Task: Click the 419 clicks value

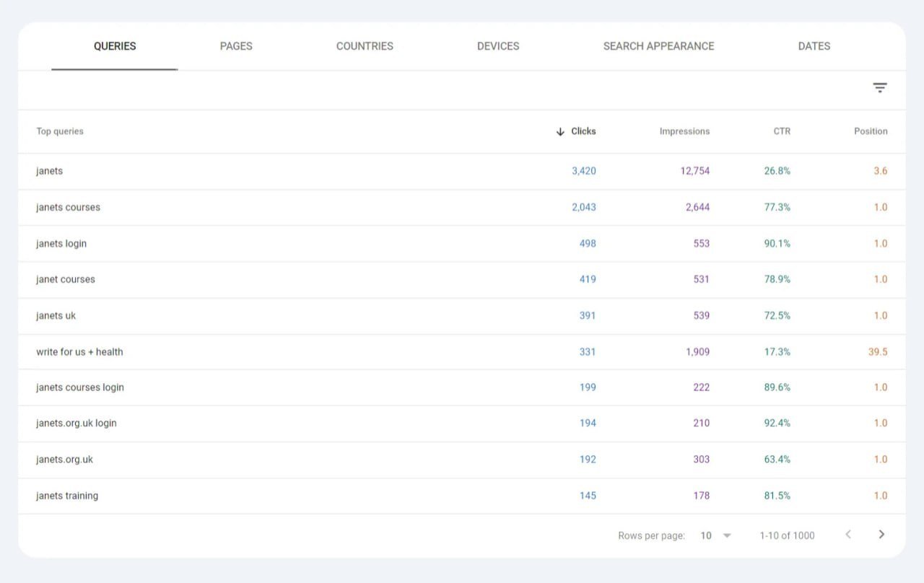Action: 588,279
